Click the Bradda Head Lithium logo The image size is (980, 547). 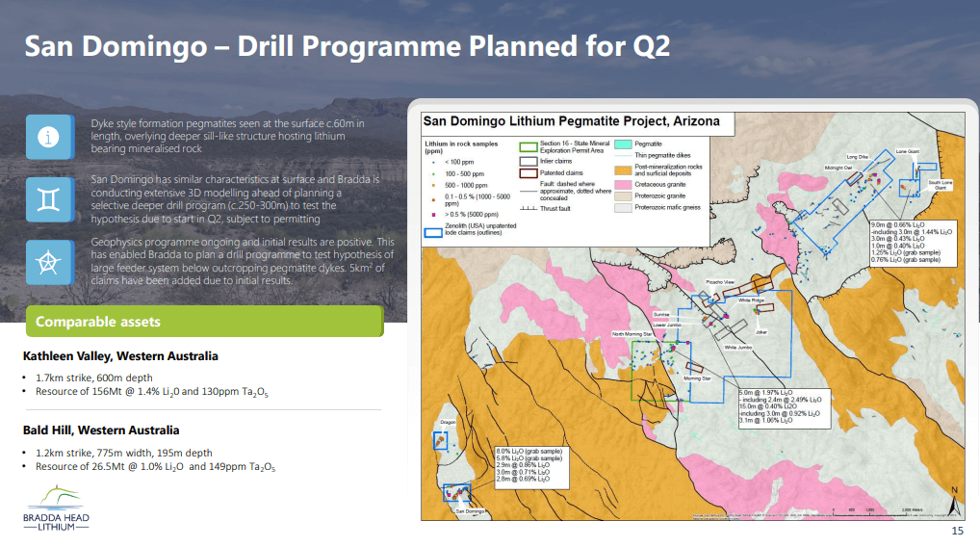[56, 508]
